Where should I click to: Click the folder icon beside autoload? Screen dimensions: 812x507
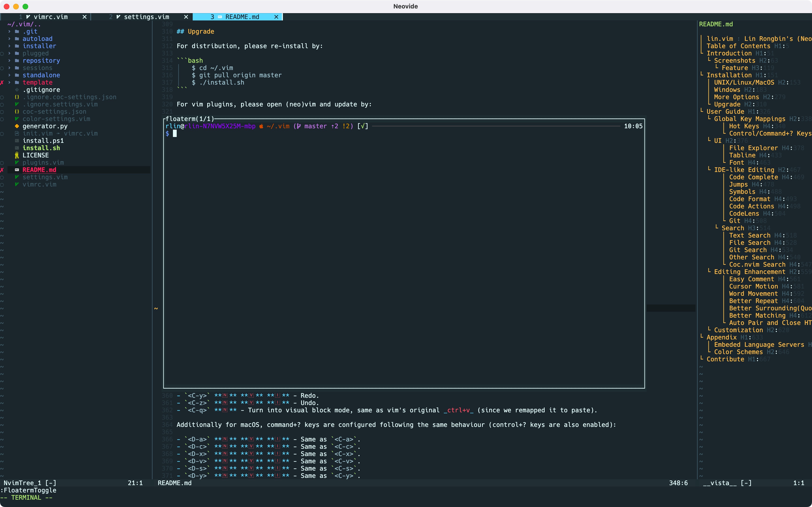pyautogui.click(x=17, y=39)
